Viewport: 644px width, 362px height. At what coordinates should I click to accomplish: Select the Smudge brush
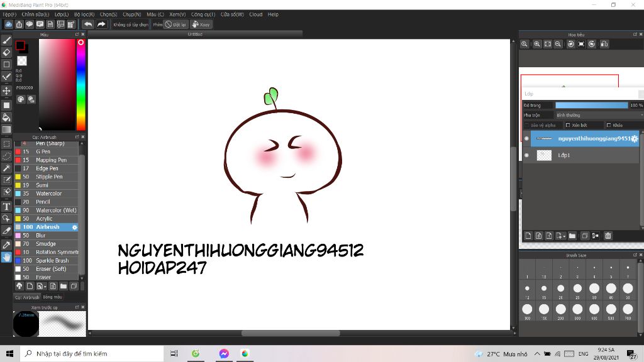click(x=47, y=244)
